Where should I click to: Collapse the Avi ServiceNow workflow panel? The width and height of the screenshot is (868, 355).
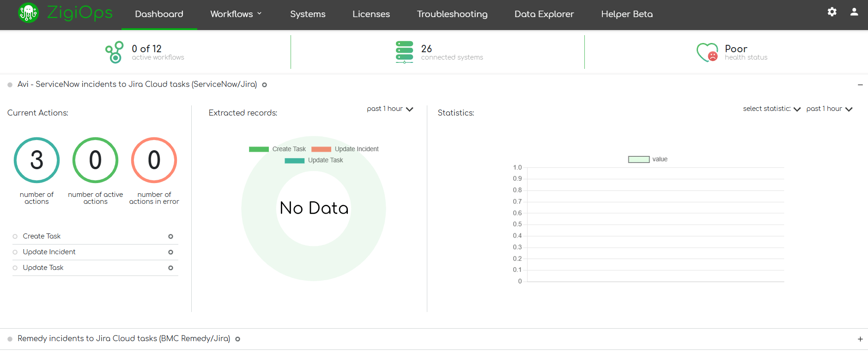860,85
